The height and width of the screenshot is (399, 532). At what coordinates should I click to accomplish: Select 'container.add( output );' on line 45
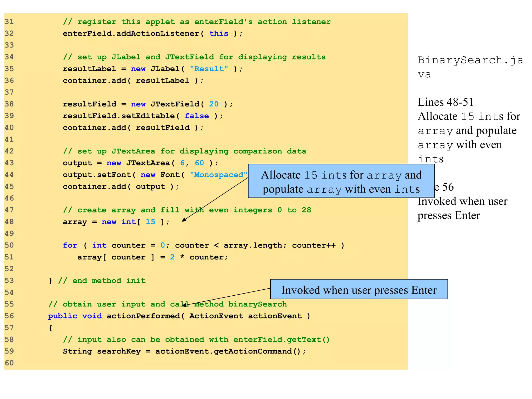point(121,187)
